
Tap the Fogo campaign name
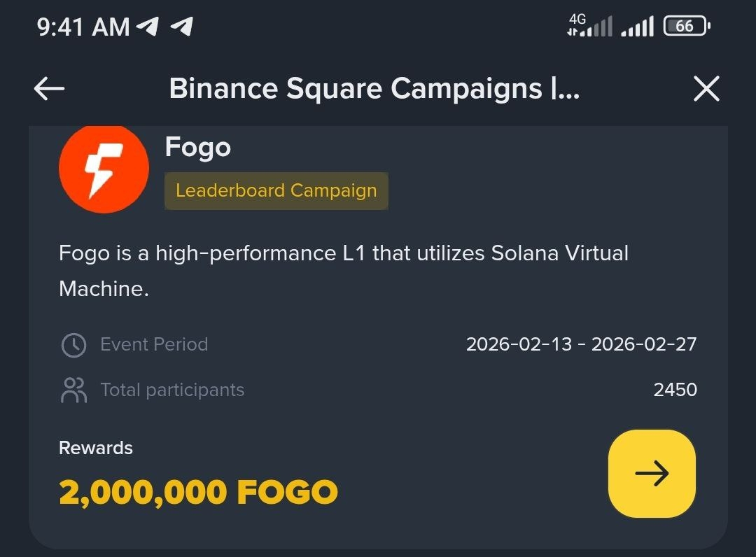click(197, 147)
